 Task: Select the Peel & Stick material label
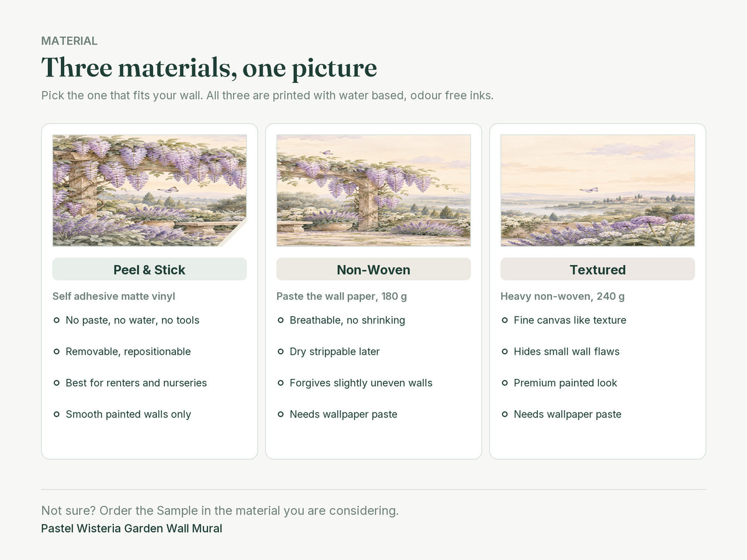click(x=149, y=269)
